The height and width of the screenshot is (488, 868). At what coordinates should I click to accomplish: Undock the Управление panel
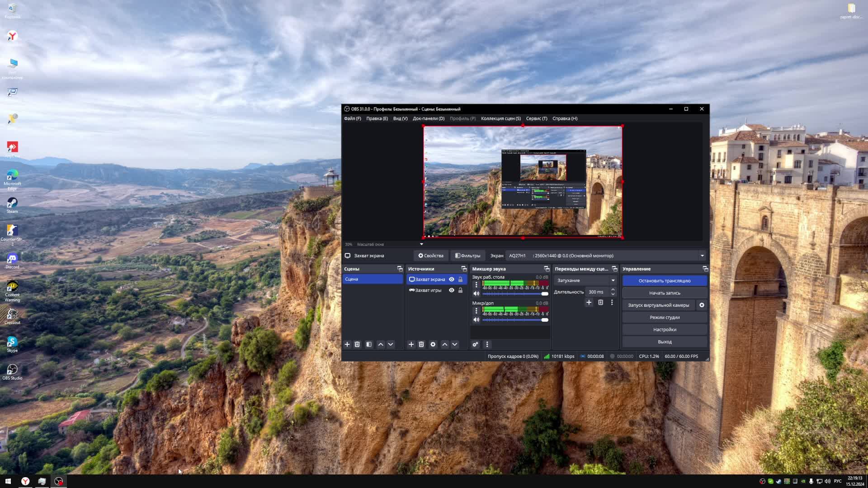pyautogui.click(x=705, y=269)
